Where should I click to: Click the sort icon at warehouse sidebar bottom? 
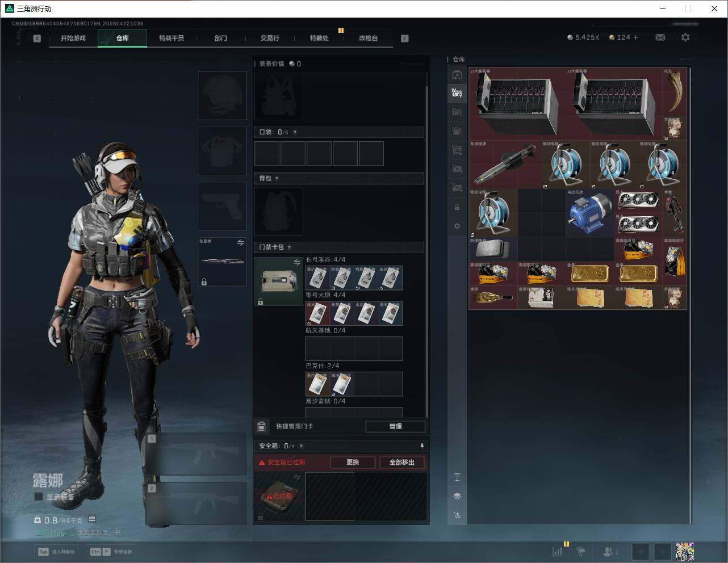click(x=457, y=515)
